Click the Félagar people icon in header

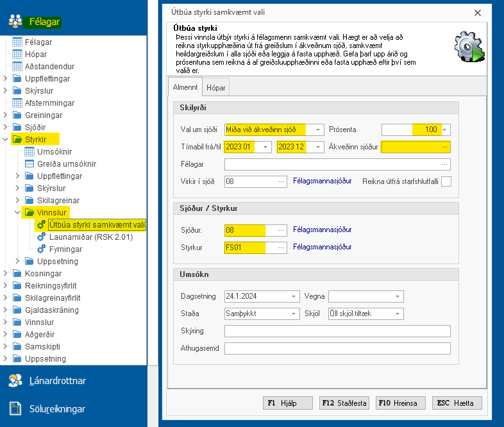point(15,22)
